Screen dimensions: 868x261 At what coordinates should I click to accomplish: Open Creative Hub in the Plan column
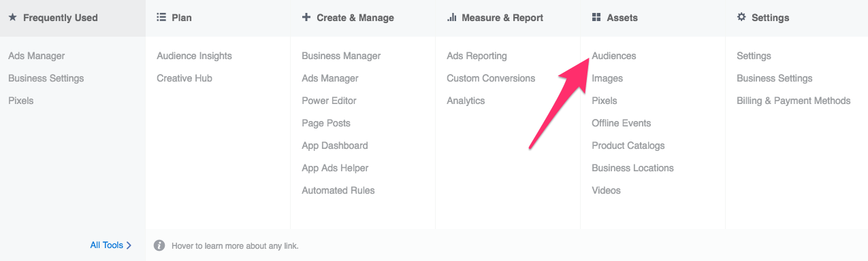(x=184, y=78)
